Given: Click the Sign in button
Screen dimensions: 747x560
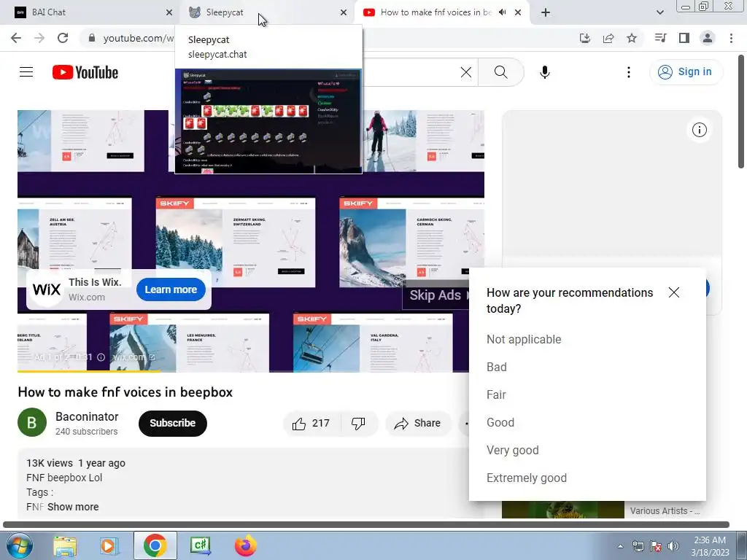Looking at the screenshot, I should tap(686, 72).
